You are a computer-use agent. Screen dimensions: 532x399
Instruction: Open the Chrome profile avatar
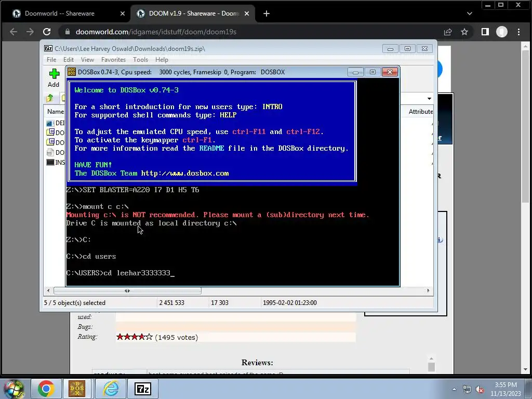tap(502, 32)
